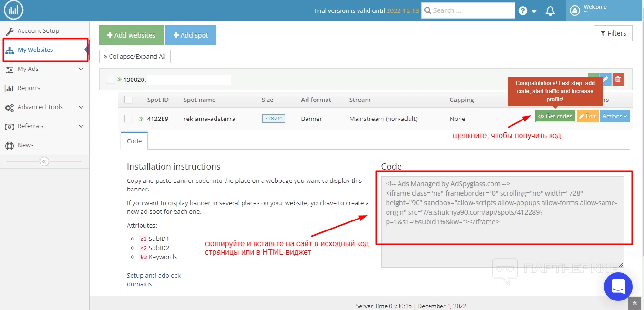Expand the Referrals submenu arrow
The image size is (644, 310).
(x=81, y=126)
